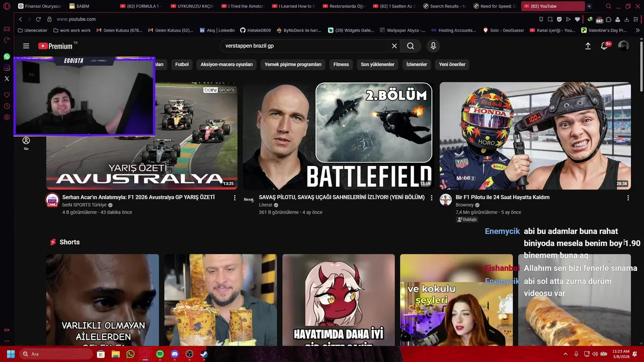Open the three-dot menu for the Avustralya GP video
The image size is (644, 362).
click(x=234, y=198)
